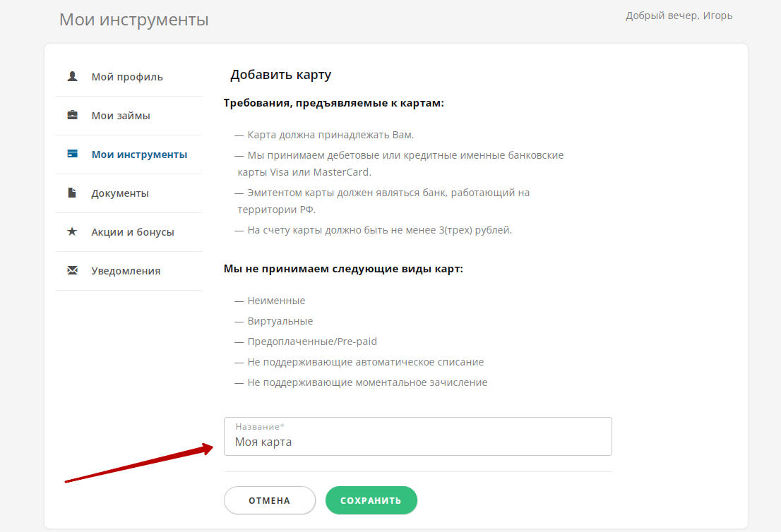The image size is (781, 532).
Task: Click the Мы не принимаем следующие виды карт heading
Action: [343, 269]
